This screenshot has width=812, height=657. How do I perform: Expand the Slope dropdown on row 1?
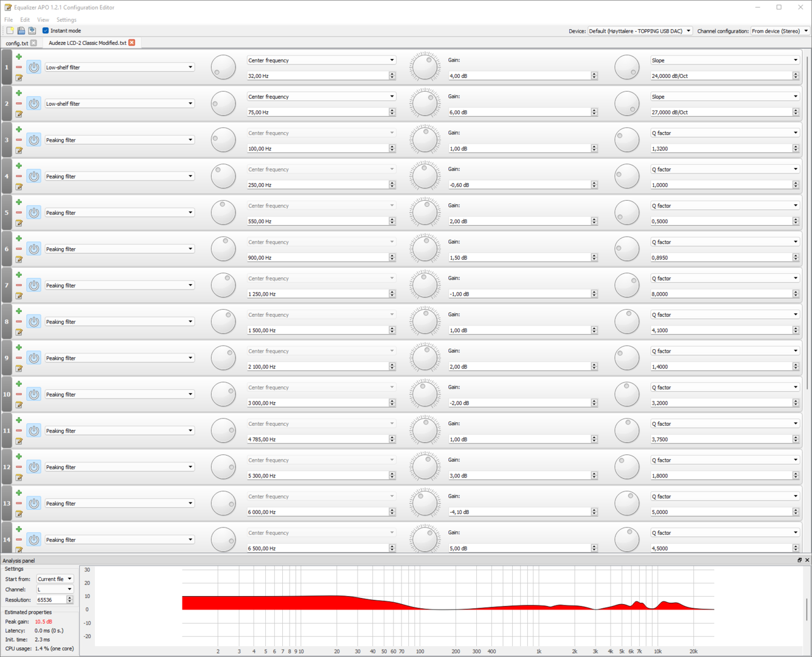pos(725,60)
